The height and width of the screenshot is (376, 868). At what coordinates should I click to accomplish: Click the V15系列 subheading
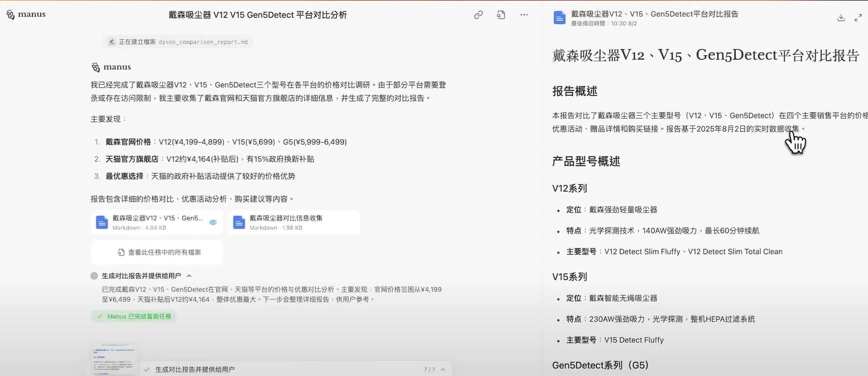point(570,277)
